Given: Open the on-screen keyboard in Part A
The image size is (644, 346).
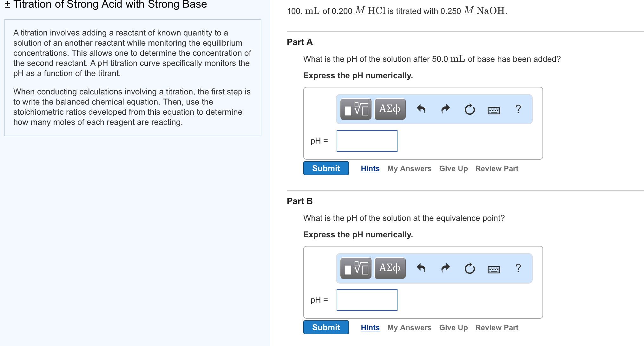Looking at the screenshot, I should pyautogui.click(x=494, y=110).
